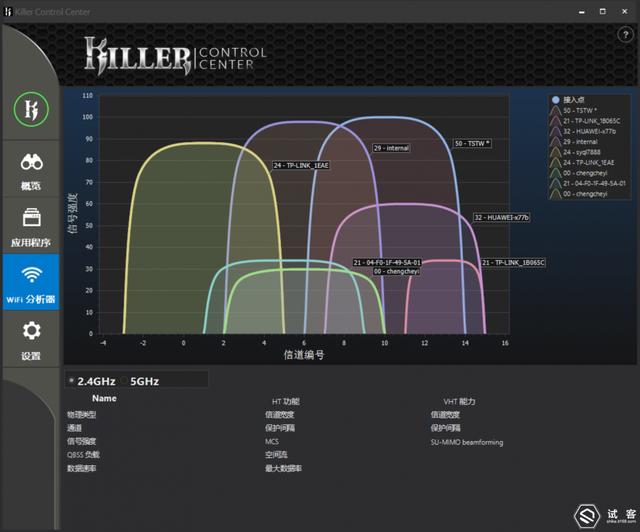Screen dimensions: 640x532
Task: Click '保护间隔' under the VHT column
Action: [x=446, y=428]
